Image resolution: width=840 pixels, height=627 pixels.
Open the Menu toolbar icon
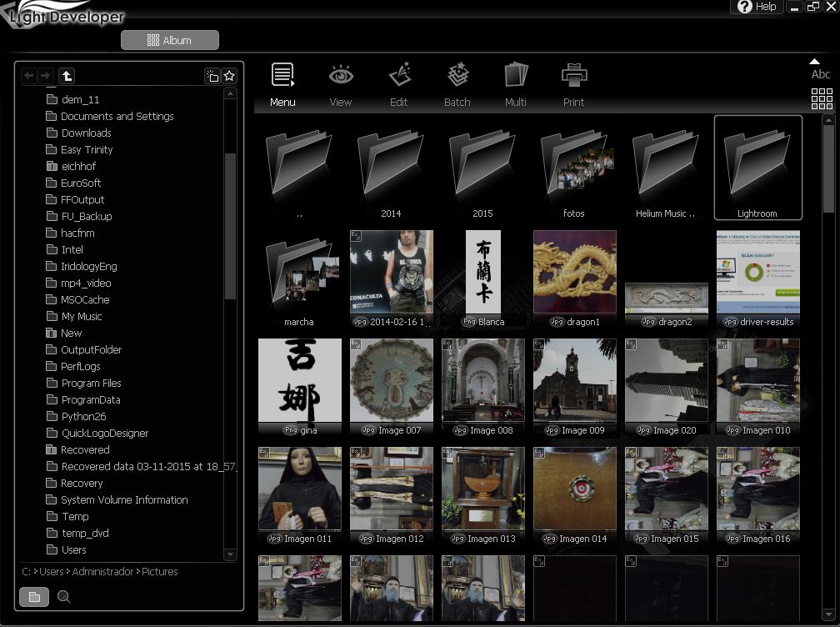click(282, 84)
